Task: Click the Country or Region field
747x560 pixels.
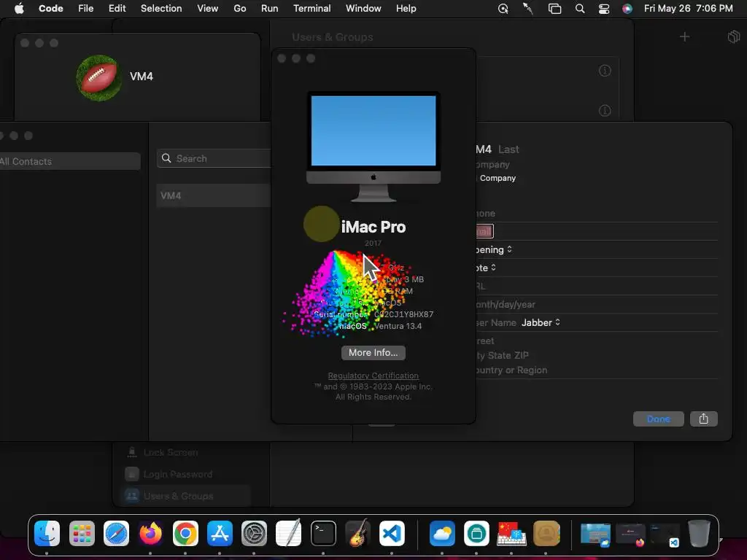Action: click(511, 370)
